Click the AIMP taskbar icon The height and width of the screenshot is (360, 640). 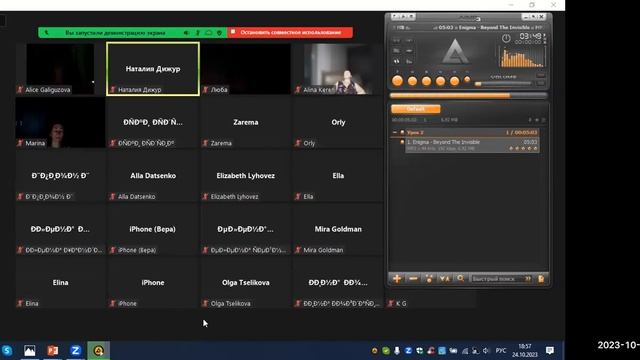click(x=98, y=351)
